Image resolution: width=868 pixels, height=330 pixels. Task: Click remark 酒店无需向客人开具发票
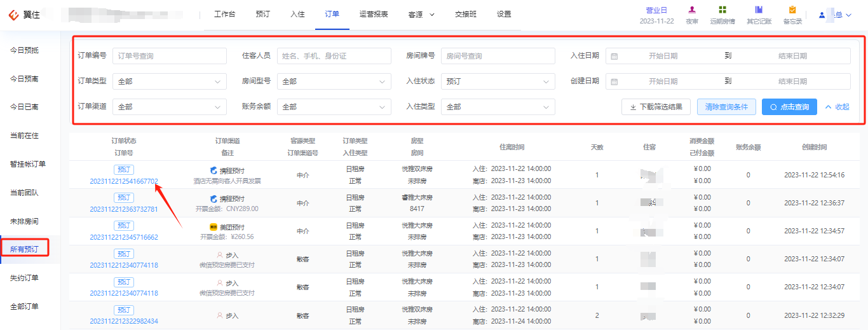coord(227,181)
